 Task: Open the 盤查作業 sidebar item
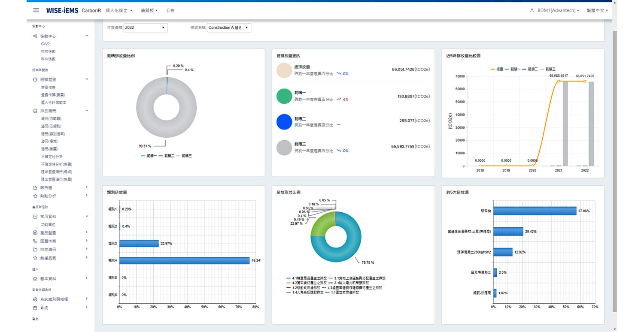(x=48, y=87)
